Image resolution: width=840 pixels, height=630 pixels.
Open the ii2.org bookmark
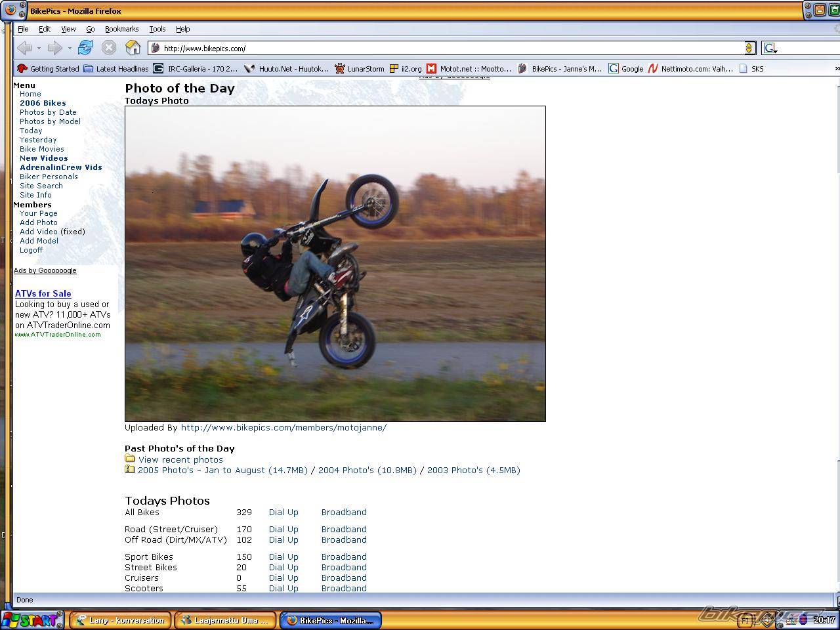pos(406,68)
